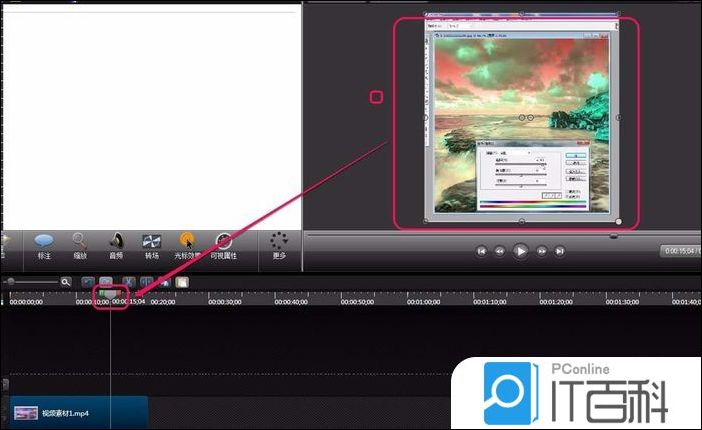
Task: Adjust the timeline zoom slider knob
Action: (11, 282)
